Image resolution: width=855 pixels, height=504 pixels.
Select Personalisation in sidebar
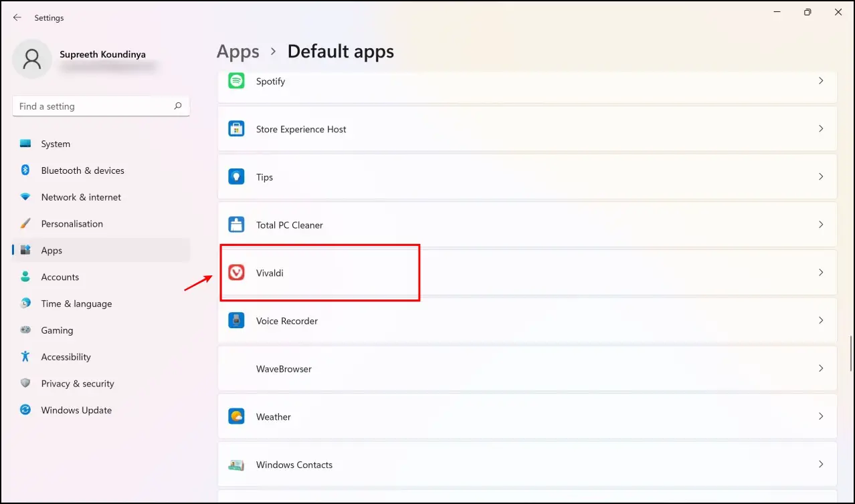[72, 224]
